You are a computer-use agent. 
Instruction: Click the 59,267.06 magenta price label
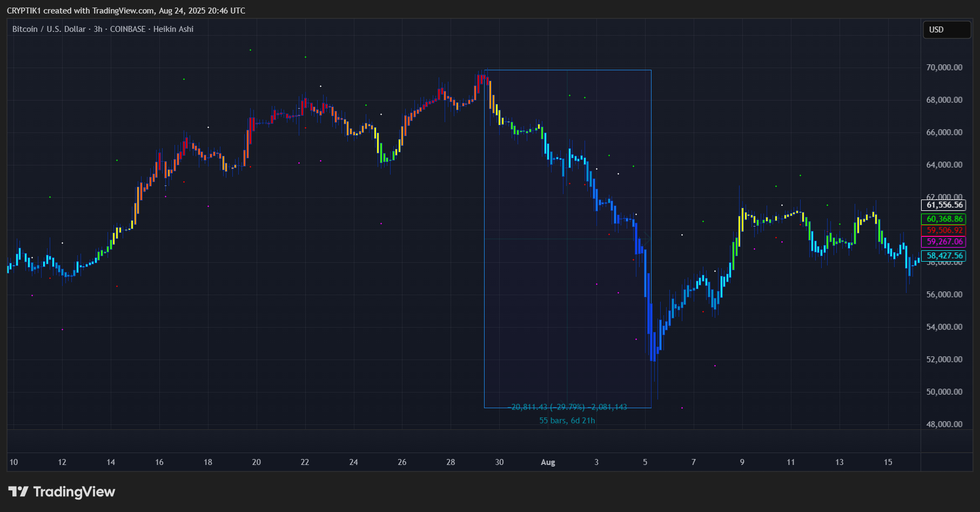(944, 242)
